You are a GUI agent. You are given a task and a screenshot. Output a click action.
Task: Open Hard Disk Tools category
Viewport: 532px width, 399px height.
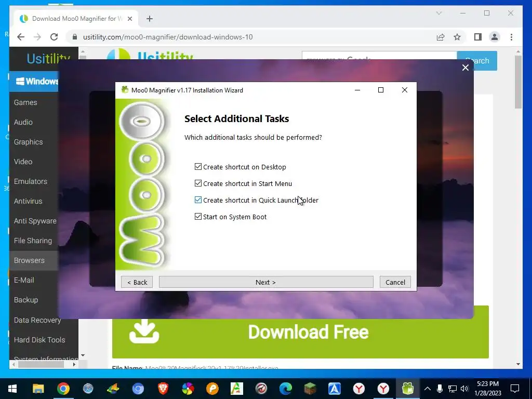click(39, 340)
